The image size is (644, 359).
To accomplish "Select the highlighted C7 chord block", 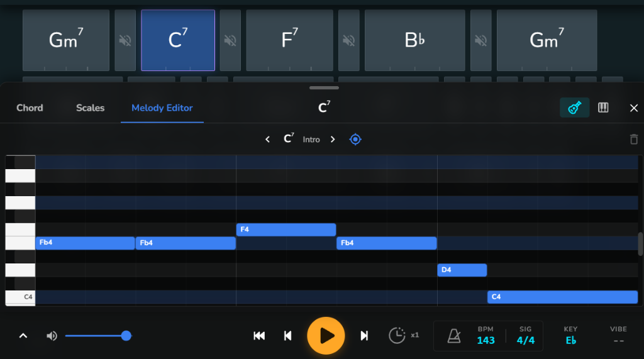I will [x=178, y=40].
